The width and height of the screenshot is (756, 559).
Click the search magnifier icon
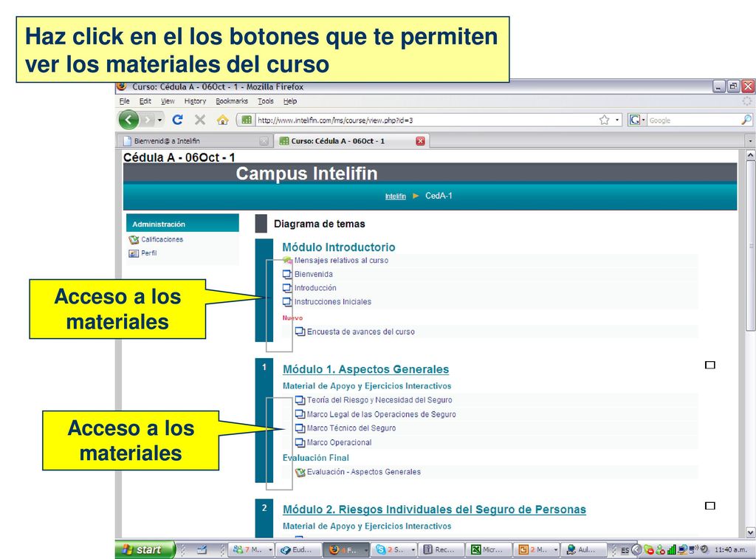click(746, 120)
